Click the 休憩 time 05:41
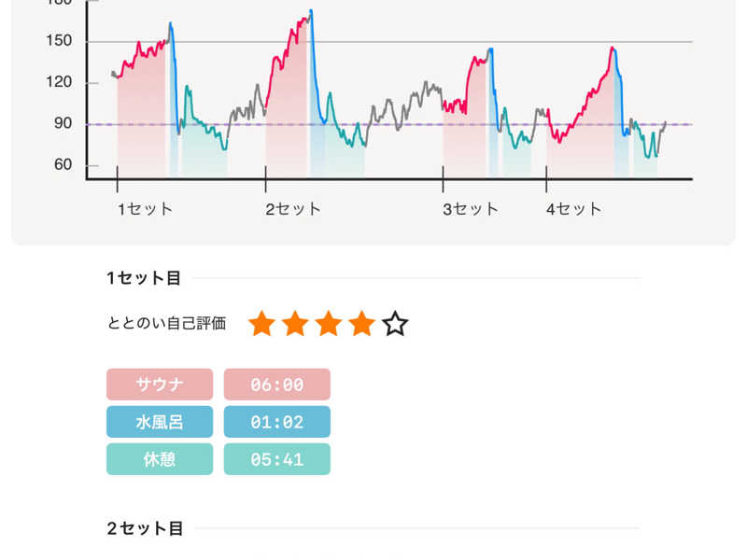This screenshot has height=560, width=747. point(276,459)
